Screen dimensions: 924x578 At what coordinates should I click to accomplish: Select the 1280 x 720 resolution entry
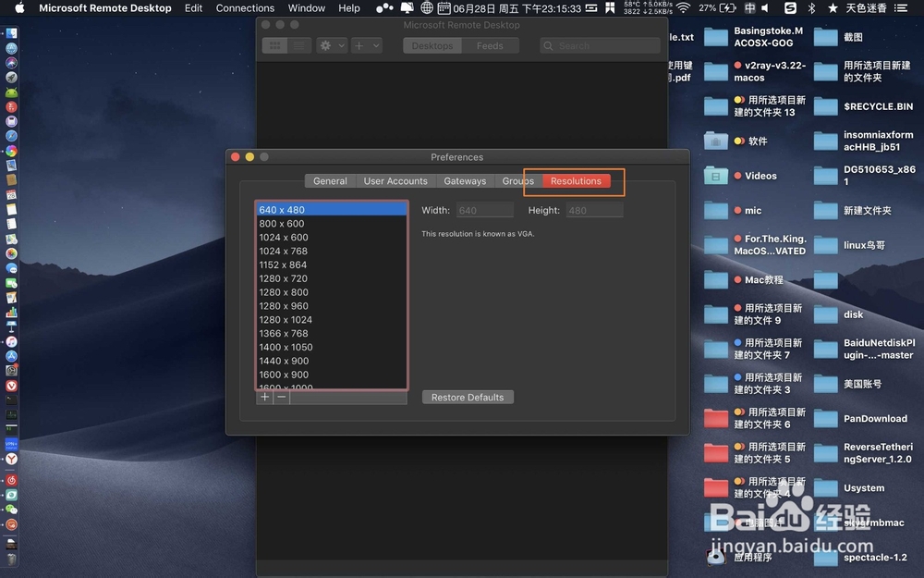click(284, 278)
